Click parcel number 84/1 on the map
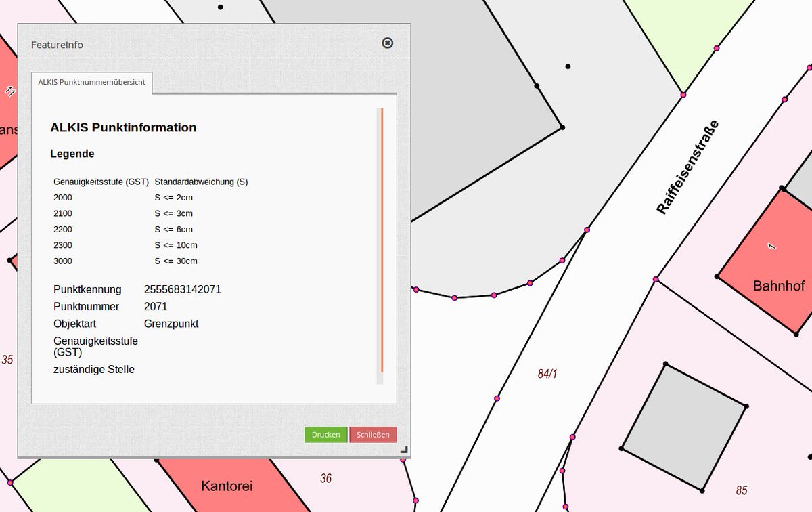The height and width of the screenshot is (512, 812). pos(547,373)
